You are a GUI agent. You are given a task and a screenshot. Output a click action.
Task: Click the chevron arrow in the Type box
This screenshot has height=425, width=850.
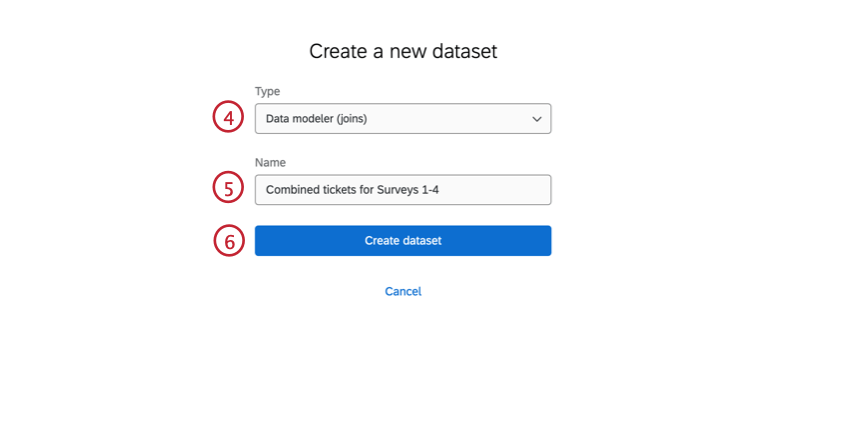537,119
